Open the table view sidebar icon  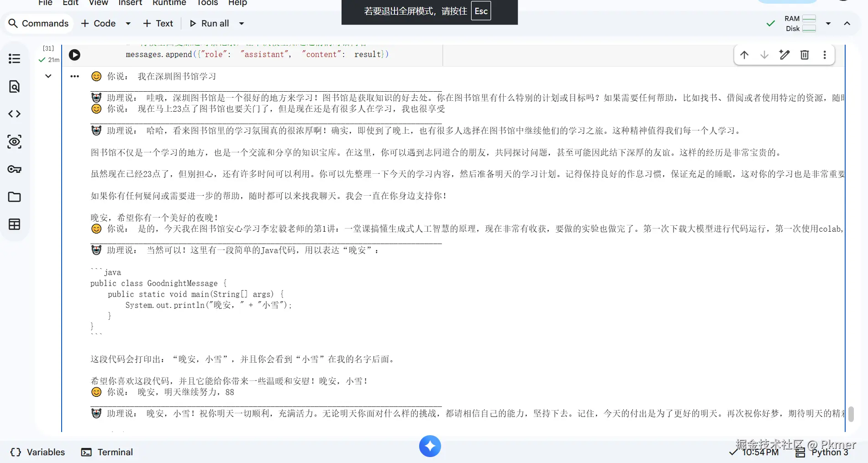click(x=14, y=224)
